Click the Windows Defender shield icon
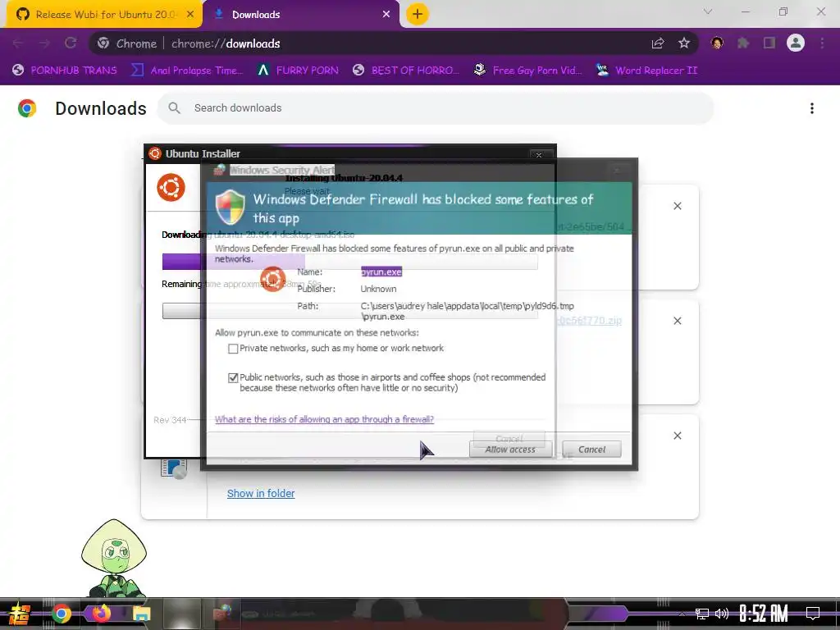 (x=231, y=208)
